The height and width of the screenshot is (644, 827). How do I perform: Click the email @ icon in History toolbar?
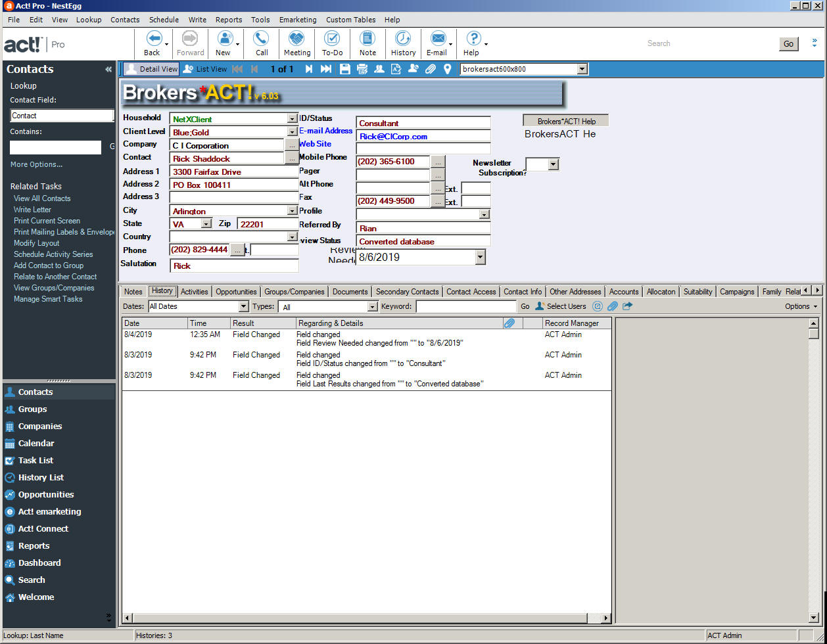[x=598, y=306]
